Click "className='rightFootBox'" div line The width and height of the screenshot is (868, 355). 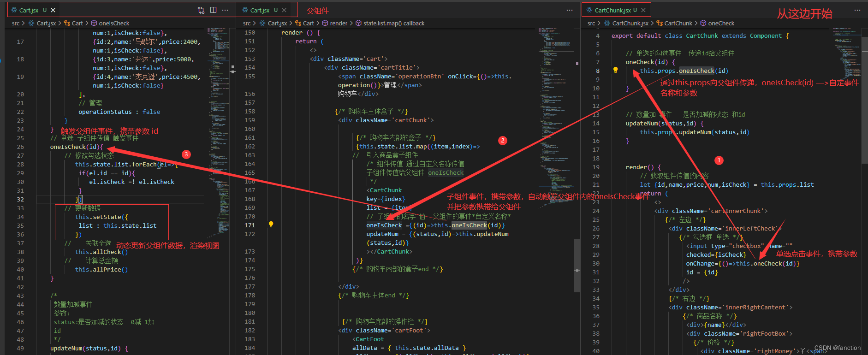pyautogui.click(x=739, y=334)
